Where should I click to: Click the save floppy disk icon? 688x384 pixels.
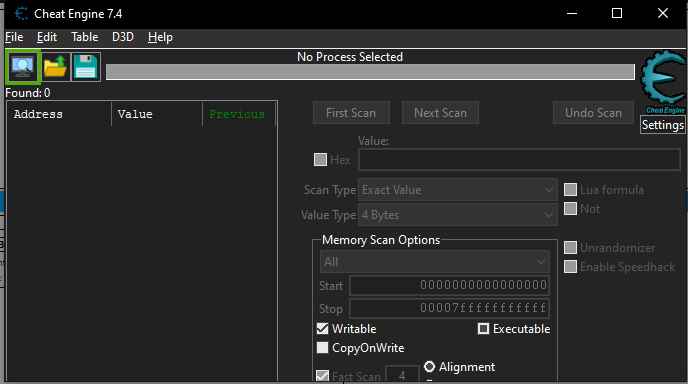pyautogui.click(x=86, y=67)
